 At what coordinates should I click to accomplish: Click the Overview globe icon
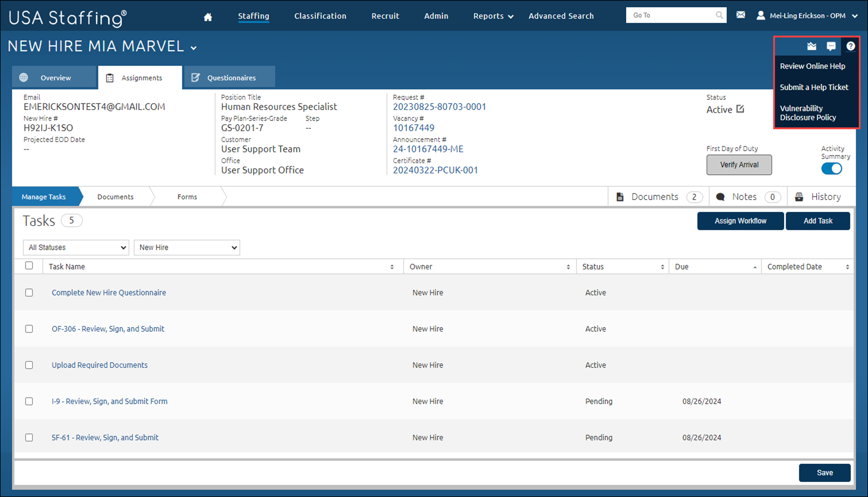tap(23, 78)
